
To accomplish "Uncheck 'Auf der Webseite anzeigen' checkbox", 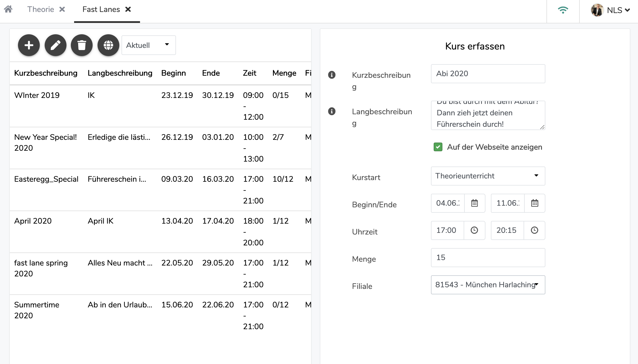I will [438, 147].
